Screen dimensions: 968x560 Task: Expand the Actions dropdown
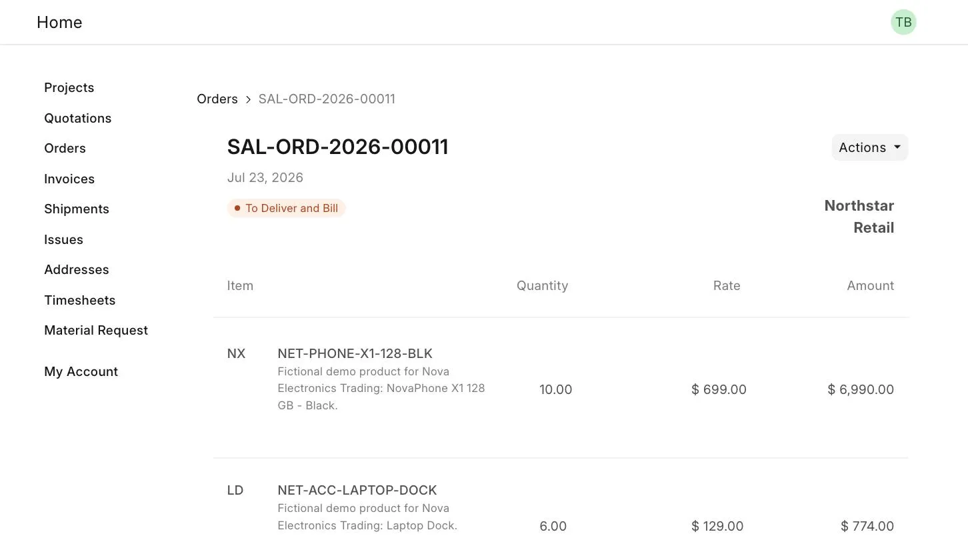click(870, 147)
